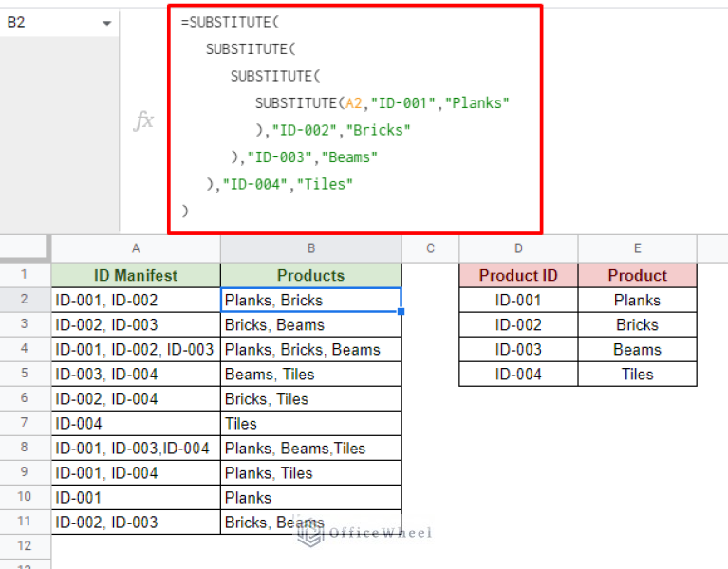The height and width of the screenshot is (569, 728).
Task: Select row 7 header
Action: click(24, 422)
